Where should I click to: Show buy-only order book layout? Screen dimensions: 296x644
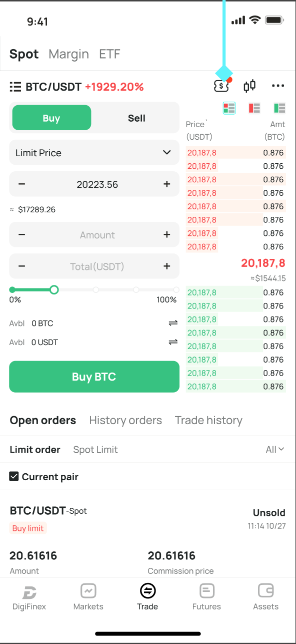pos(279,108)
